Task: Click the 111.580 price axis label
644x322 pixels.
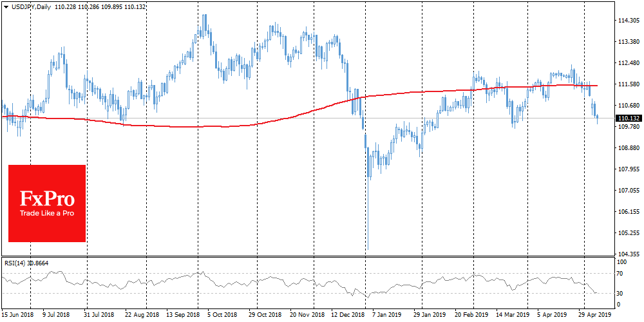Action: (627, 84)
